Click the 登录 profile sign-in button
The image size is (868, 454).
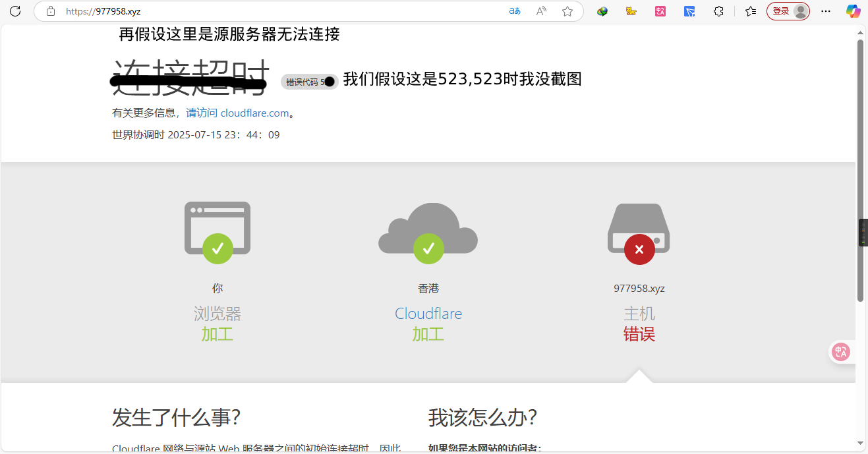pos(788,11)
